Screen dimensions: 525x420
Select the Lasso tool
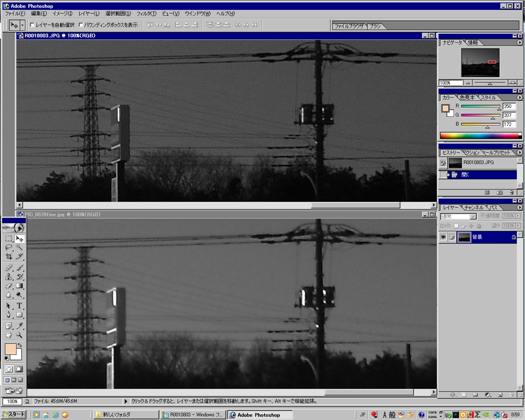click(x=9, y=247)
